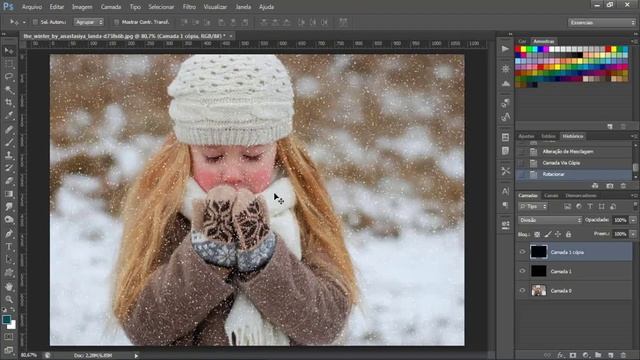Select the Pen tool
Viewport: 640px width, 360px height.
point(9,233)
